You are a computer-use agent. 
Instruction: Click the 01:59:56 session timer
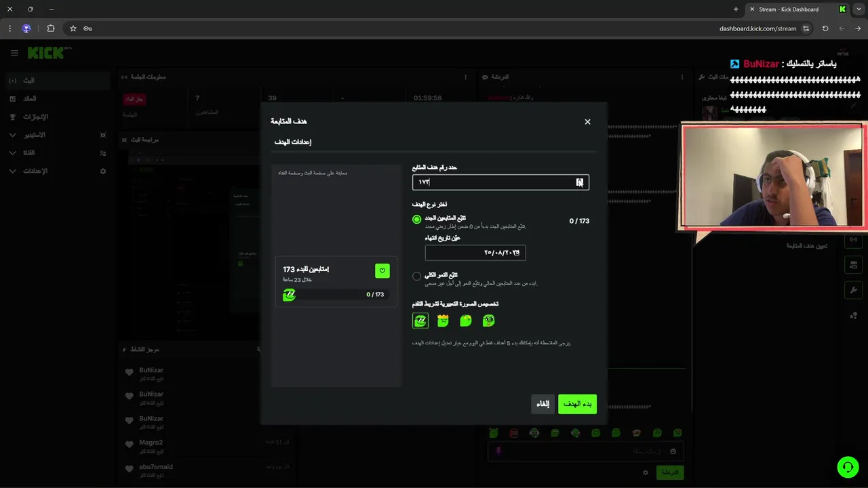point(427,98)
